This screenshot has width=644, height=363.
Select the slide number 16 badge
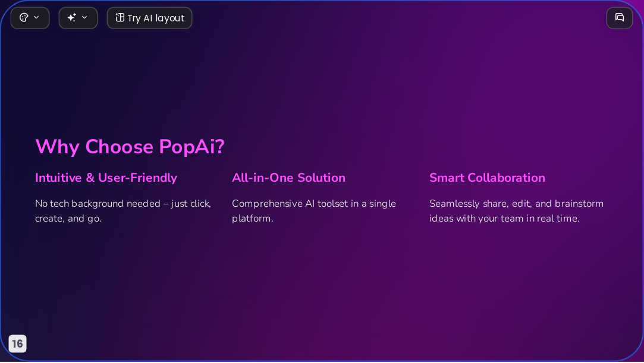(x=18, y=343)
